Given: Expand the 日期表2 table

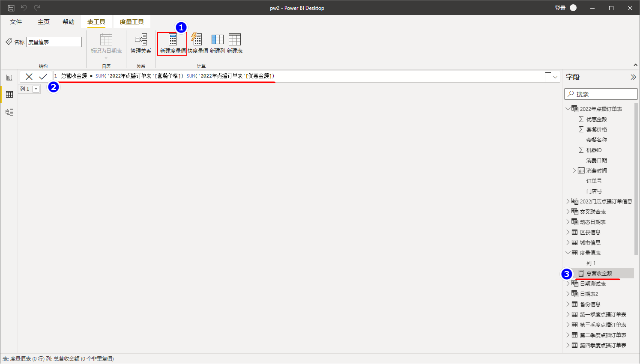Looking at the screenshot, I should pyautogui.click(x=568, y=294).
